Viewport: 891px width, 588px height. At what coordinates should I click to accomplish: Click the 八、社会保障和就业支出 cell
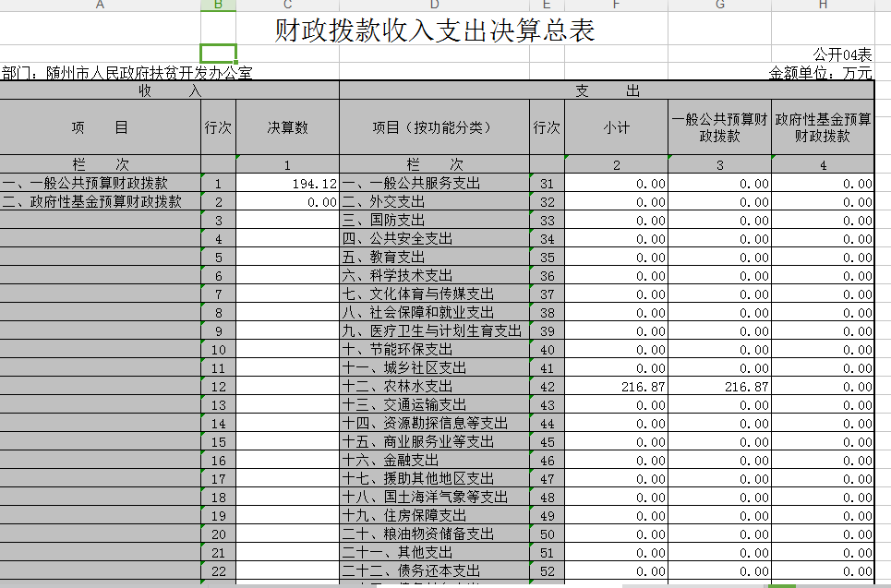434,313
